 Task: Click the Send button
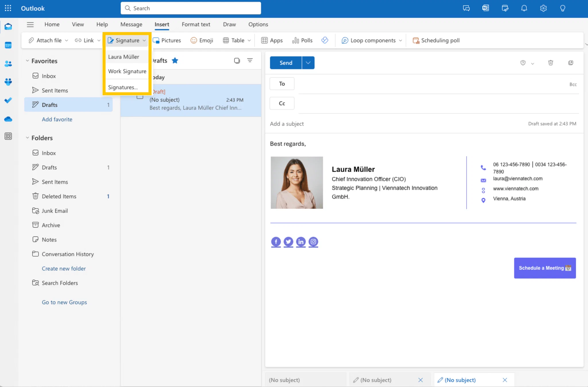click(x=286, y=63)
